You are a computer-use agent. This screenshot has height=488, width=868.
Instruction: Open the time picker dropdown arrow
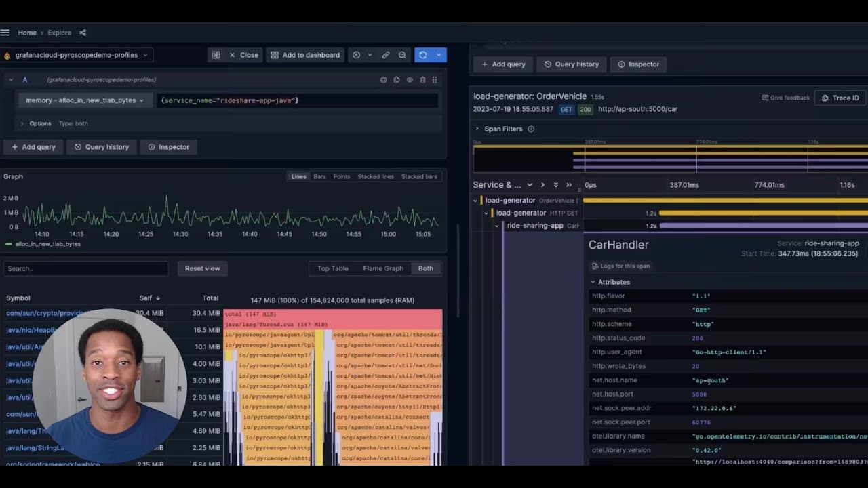[370, 55]
